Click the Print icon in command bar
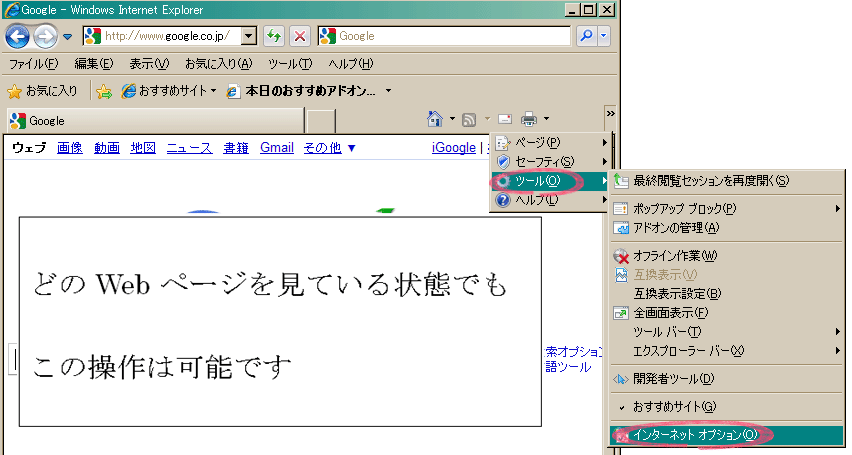Screen dimensions: 852x455 click(x=529, y=119)
